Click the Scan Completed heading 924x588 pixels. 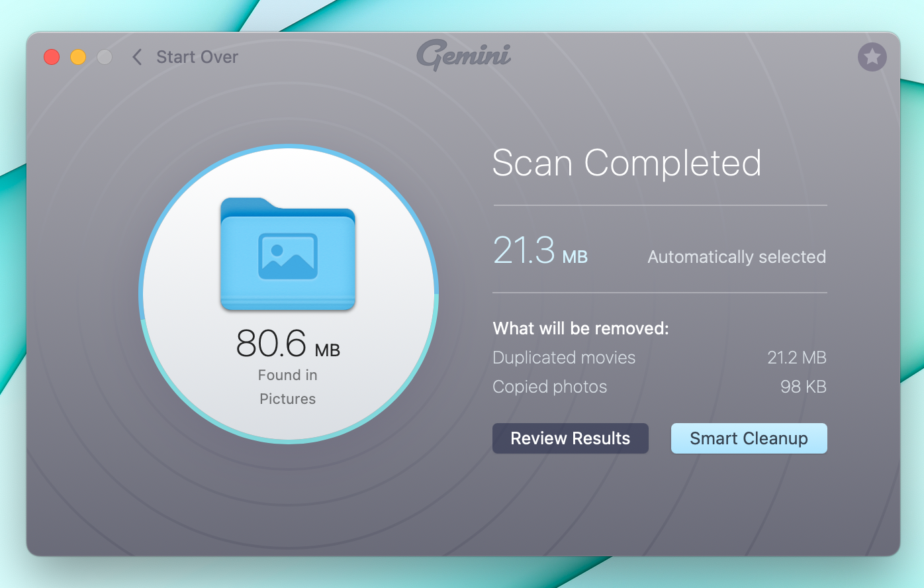pos(627,163)
